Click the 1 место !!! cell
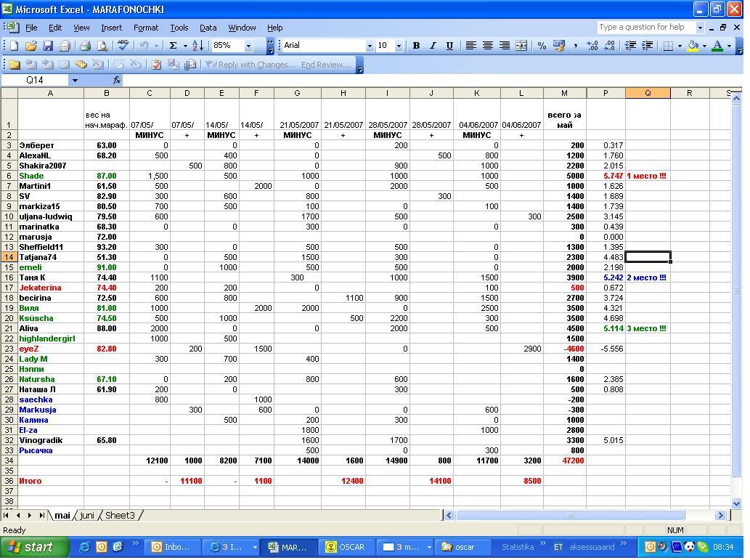 tap(648, 176)
